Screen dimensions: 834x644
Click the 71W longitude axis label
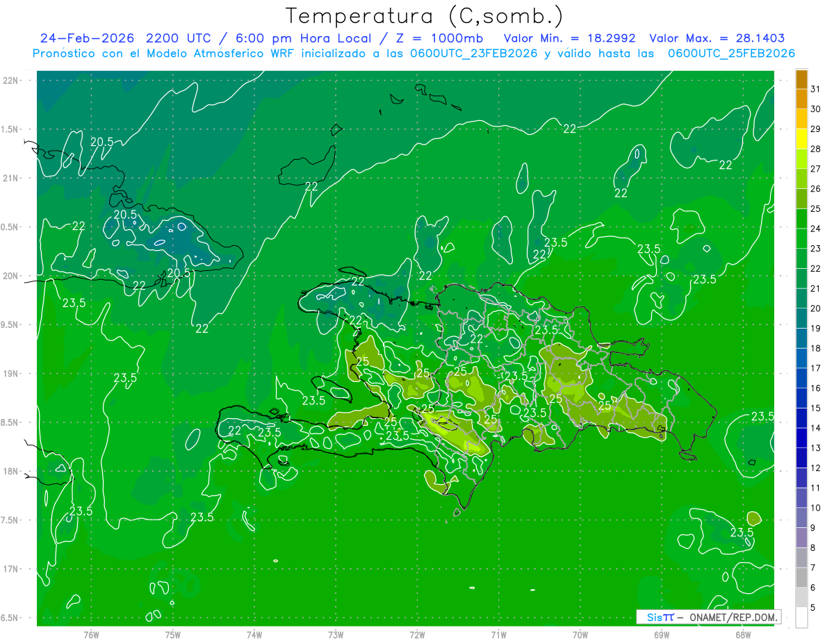pyautogui.click(x=499, y=634)
